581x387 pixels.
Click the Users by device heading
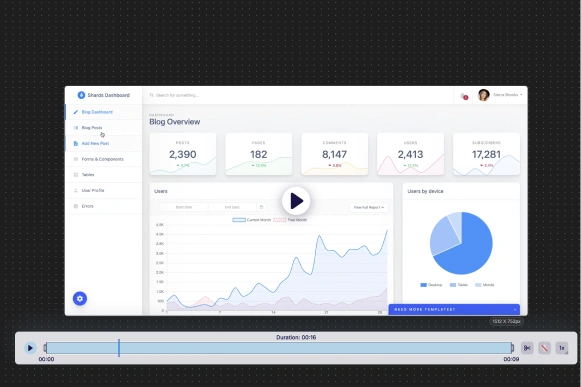[x=425, y=191]
